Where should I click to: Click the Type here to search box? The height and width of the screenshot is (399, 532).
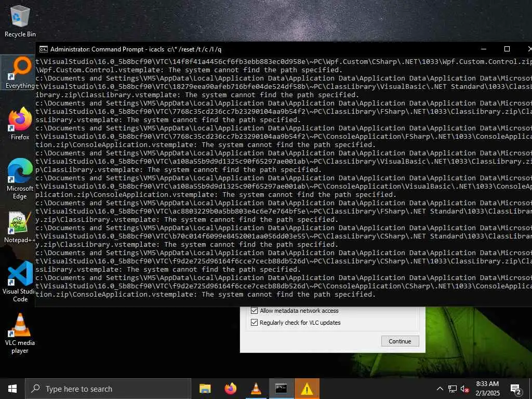click(x=109, y=389)
